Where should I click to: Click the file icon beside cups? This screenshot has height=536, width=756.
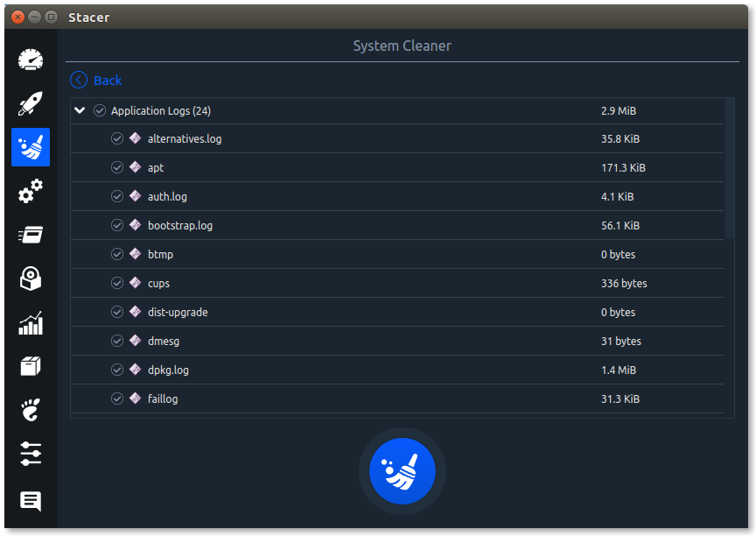pos(136,283)
